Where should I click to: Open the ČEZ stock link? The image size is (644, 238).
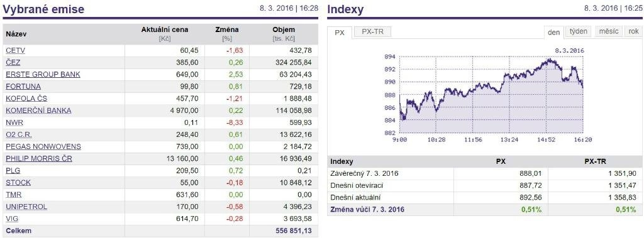click(x=13, y=62)
